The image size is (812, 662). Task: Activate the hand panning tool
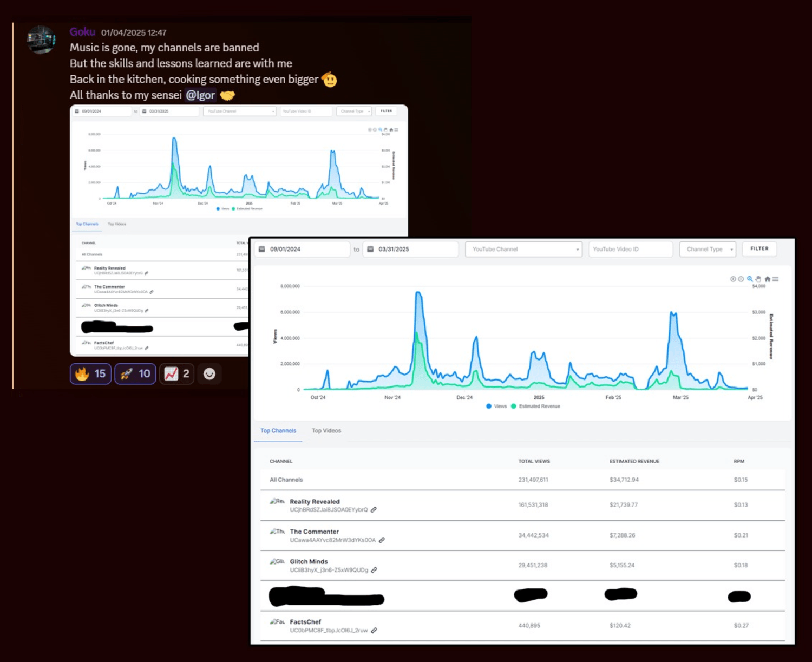coord(758,279)
